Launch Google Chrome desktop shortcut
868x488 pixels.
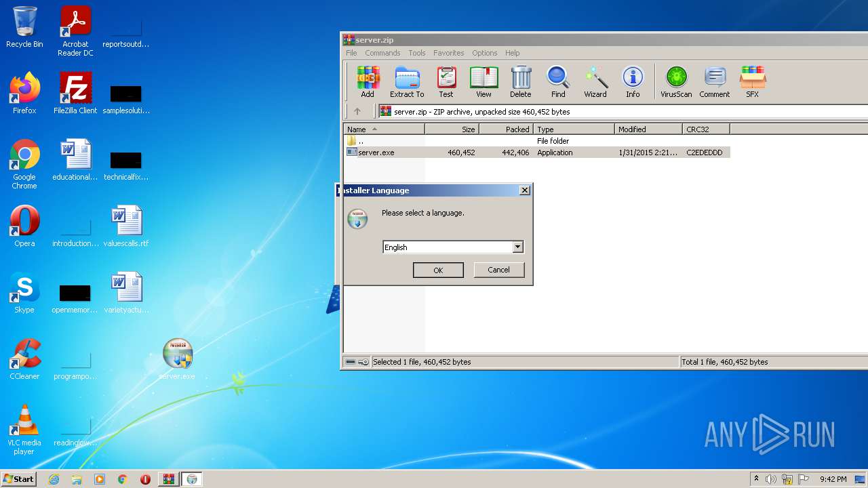point(24,165)
